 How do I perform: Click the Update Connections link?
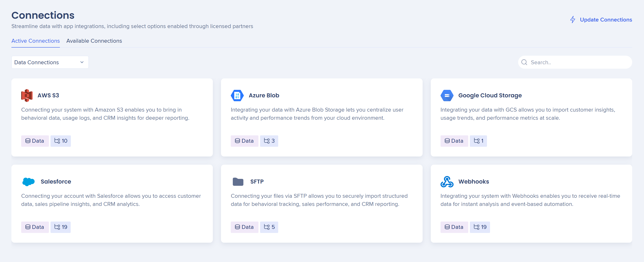(606, 20)
